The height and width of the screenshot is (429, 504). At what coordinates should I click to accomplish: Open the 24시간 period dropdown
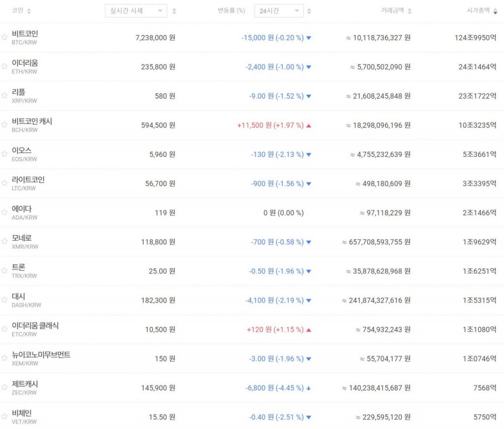point(279,11)
